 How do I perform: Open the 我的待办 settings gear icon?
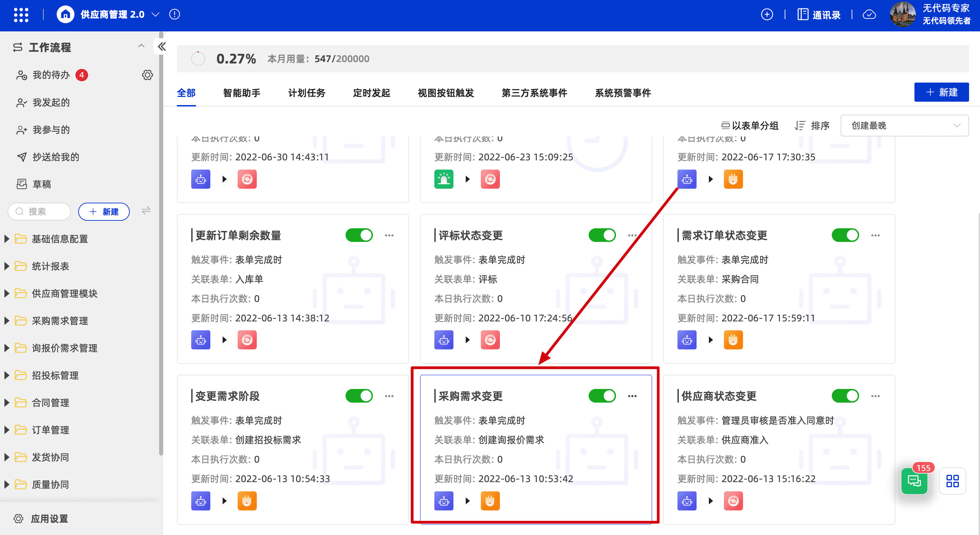(147, 75)
